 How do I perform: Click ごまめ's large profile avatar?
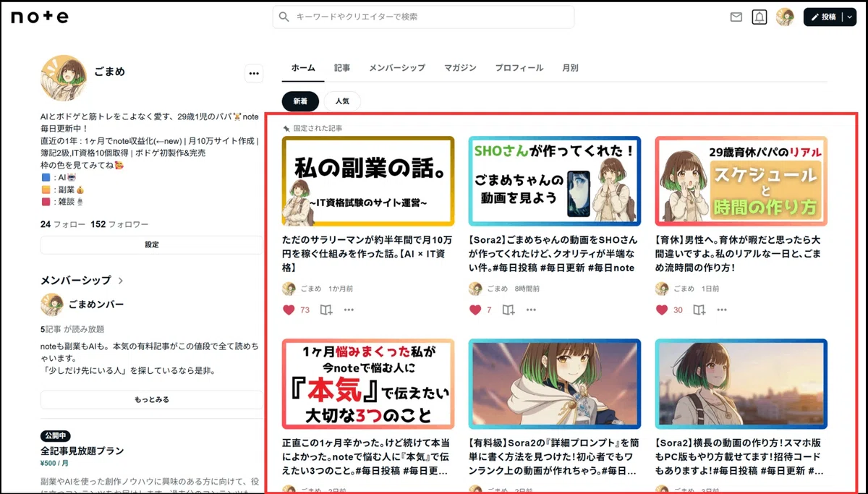click(x=64, y=77)
